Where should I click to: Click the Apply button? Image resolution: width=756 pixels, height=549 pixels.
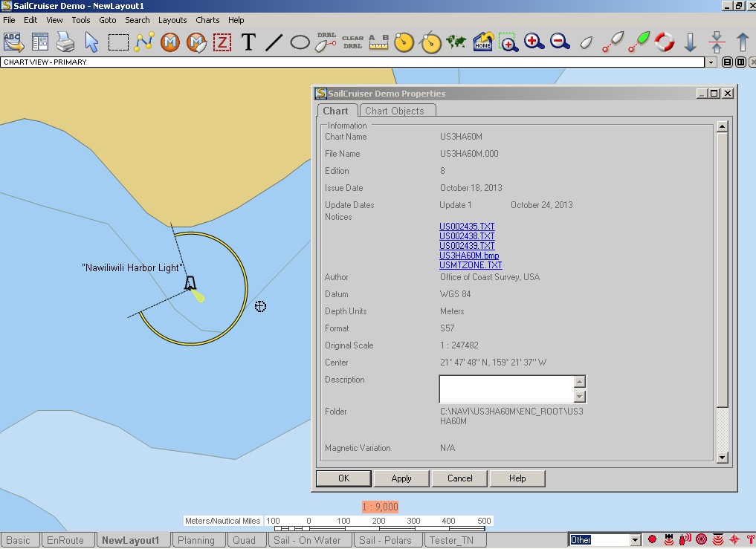(x=401, y=478)
